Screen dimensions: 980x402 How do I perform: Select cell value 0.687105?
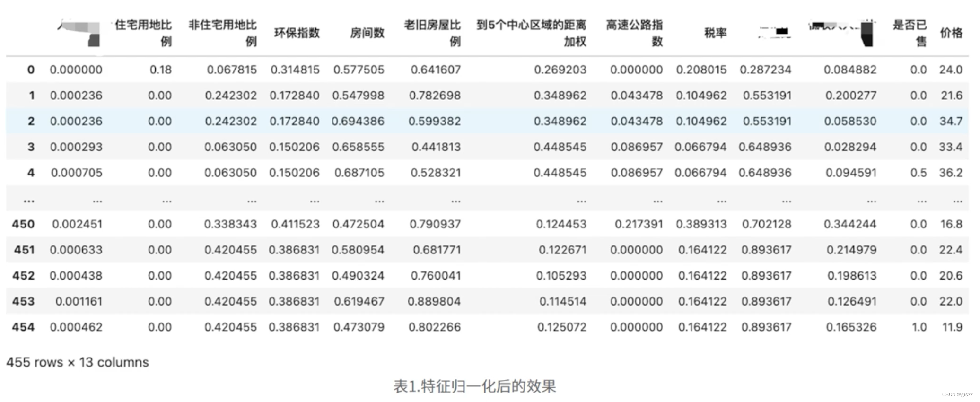coord(359,173)
